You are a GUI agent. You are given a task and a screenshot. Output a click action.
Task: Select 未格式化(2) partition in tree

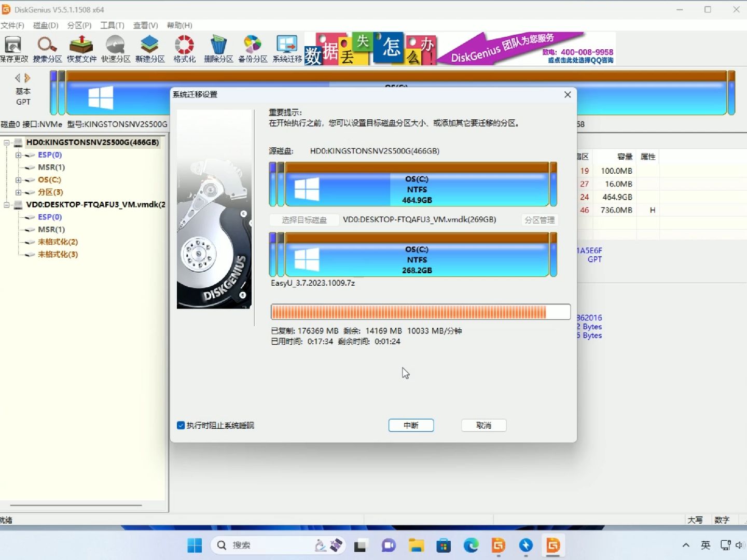pyautogui.click(x=58, y=242)
